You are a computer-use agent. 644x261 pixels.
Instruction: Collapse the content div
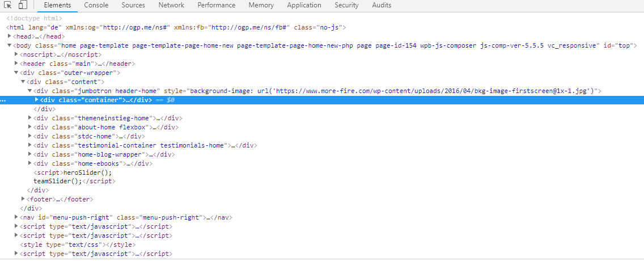pos(23,82)
